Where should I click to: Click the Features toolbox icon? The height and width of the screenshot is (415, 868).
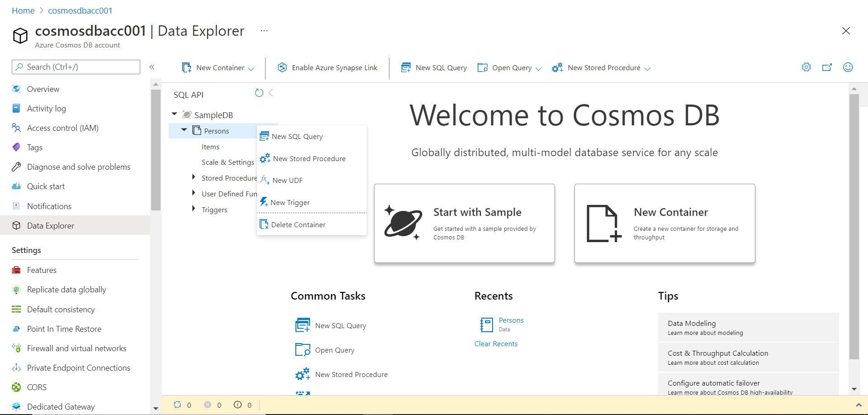(x=16, y=270)
